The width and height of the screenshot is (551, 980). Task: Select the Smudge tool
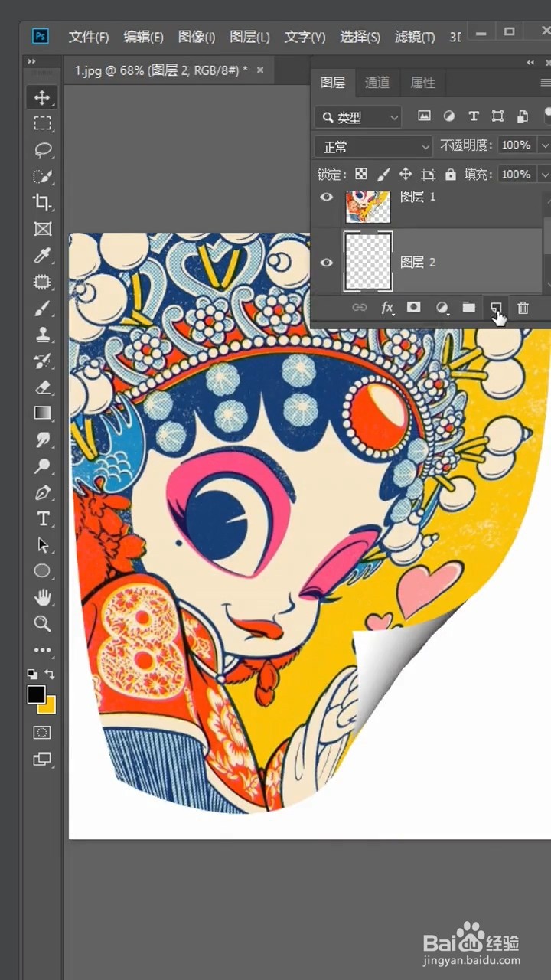coord(42,439)
